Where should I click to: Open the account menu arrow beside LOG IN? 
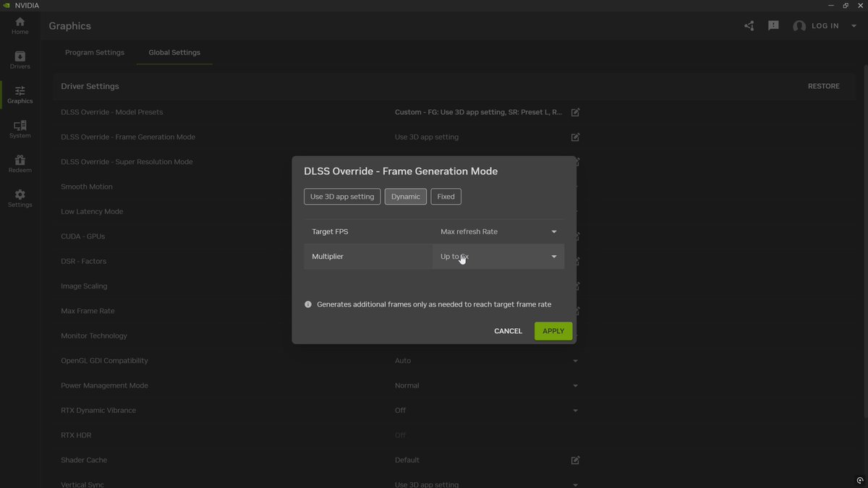pyautogui.click(x=854, y=26)
